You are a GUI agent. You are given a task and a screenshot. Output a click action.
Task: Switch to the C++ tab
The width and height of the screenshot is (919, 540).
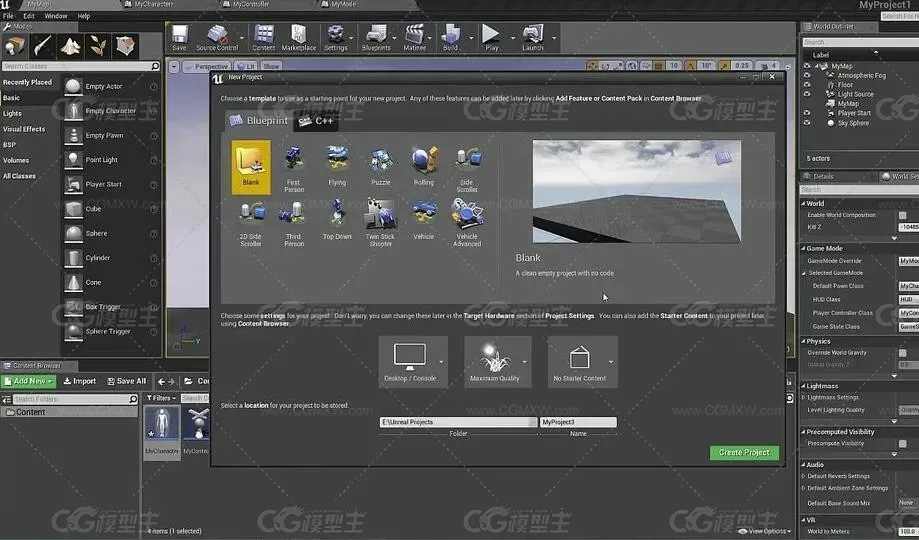point(316,121)
